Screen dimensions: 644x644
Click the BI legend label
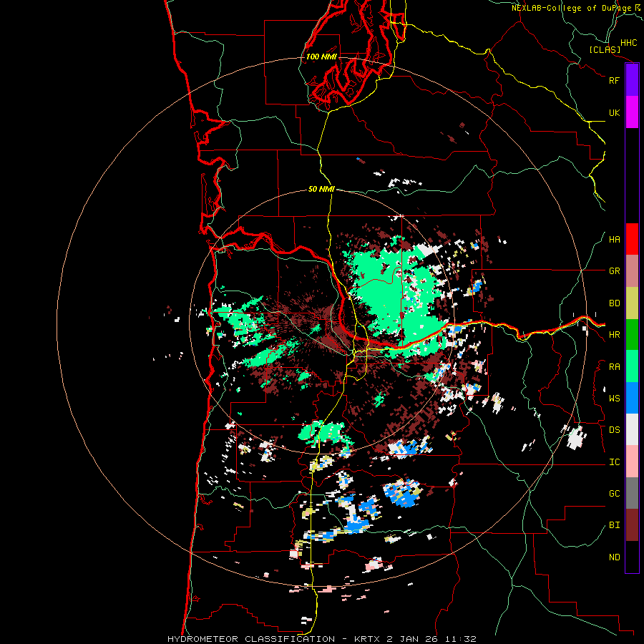pos(614,525)
